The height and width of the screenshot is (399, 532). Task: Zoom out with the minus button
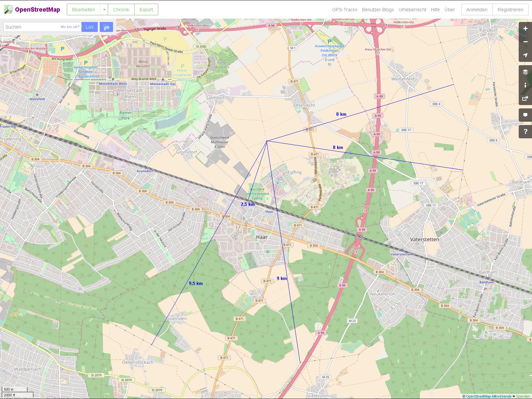pyautogui.click(x=525, y=42)
